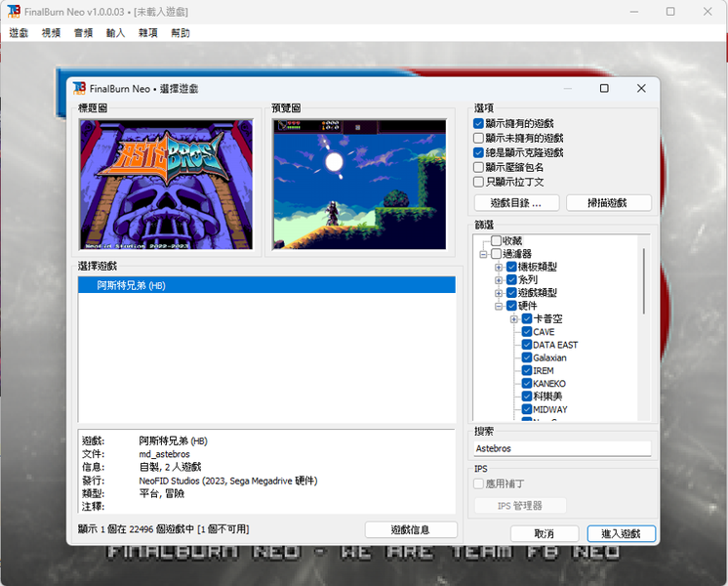Enable 顯示壓縮包名 checkbox
Viewport: 728px width, 586px height.
coord(478,167)
